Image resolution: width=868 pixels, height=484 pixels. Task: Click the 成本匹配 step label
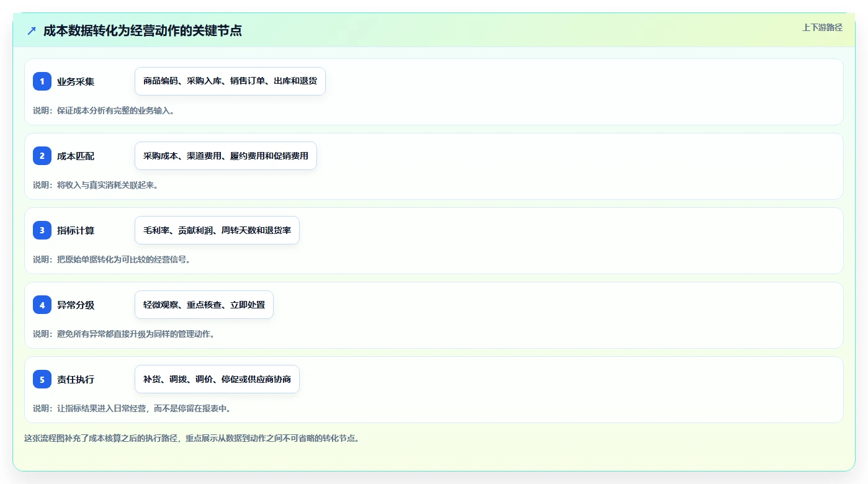pos(76,156)
